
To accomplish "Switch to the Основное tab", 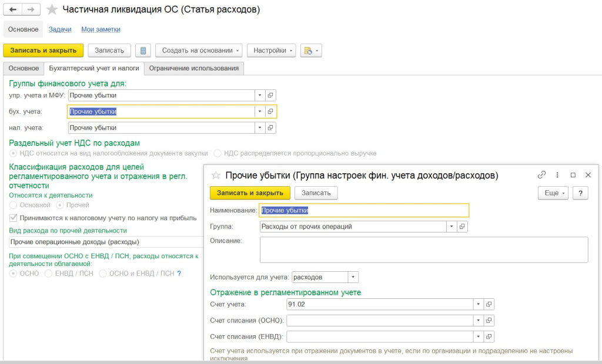I will tap(24, 68).
